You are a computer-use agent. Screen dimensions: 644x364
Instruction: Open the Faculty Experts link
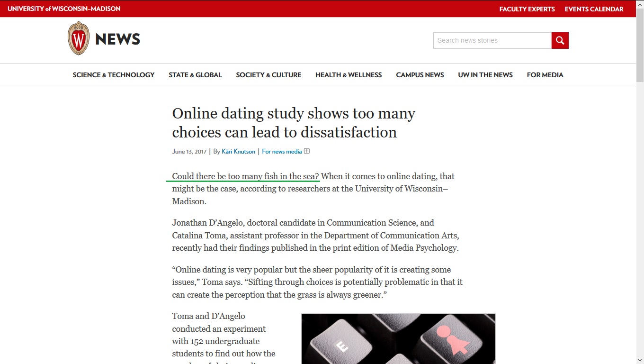click(x=527, y=9)
